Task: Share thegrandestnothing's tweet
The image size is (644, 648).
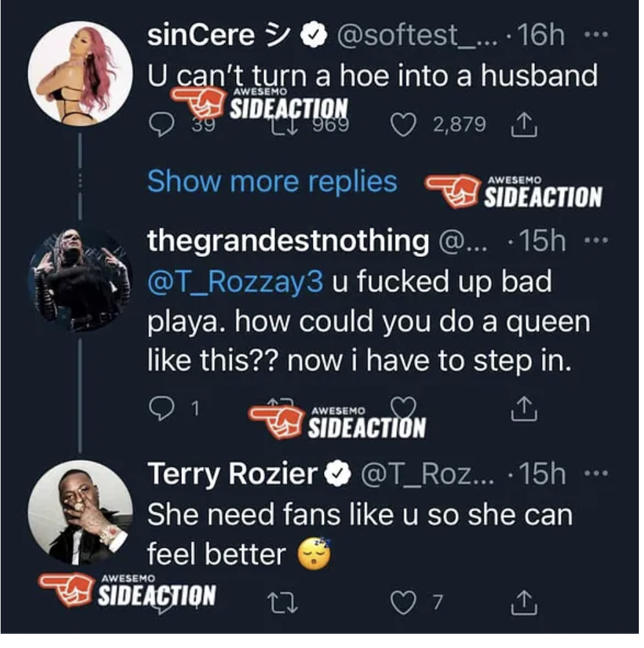Action: click(524, 409)
